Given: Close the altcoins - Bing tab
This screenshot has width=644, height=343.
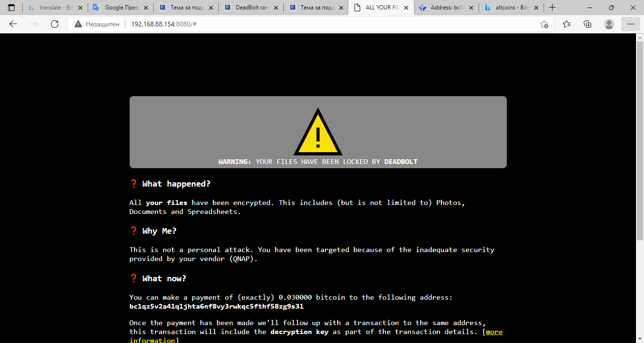Looking at the screenshot, I should [537, 8].
